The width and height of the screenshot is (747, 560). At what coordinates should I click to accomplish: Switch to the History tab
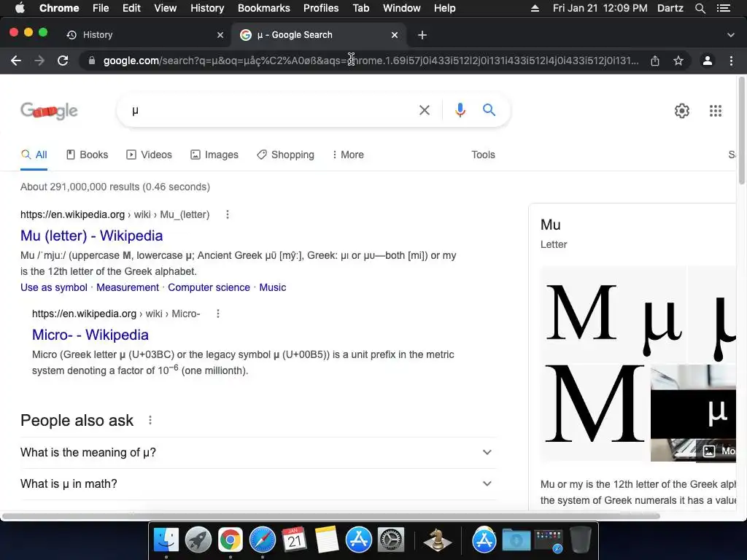point(143,35)
